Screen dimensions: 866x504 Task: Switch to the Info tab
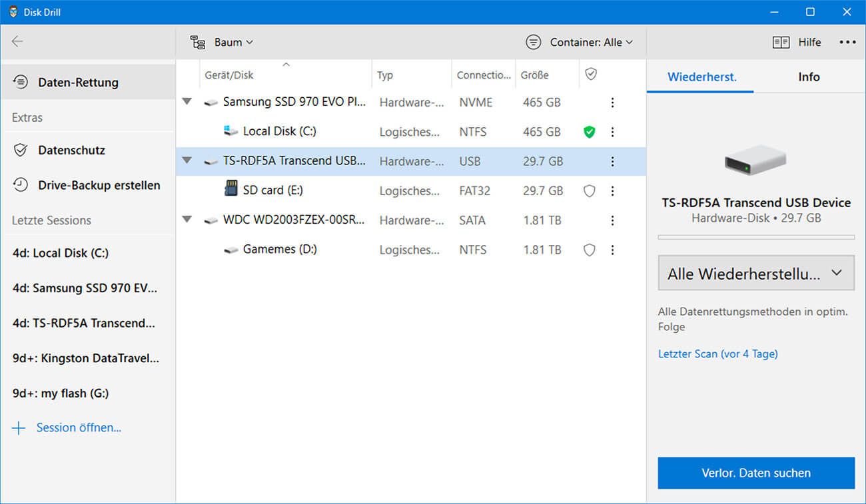click(809, 77)
